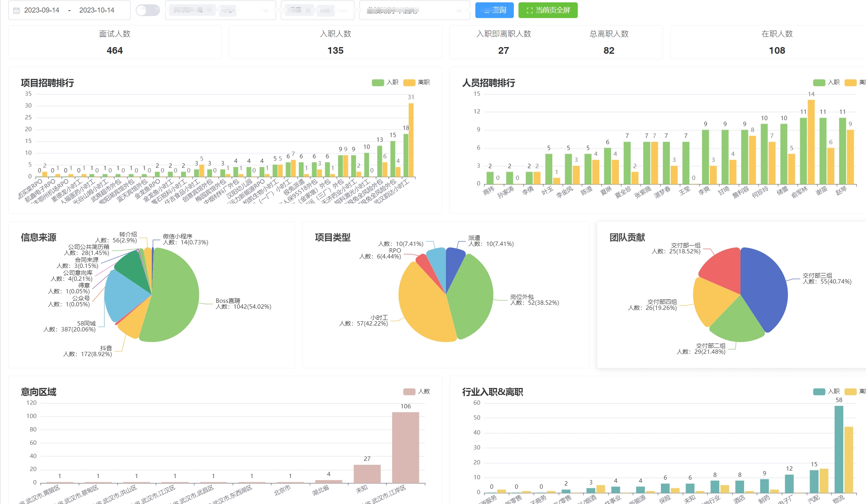Click the blue 查询 search button
This screenshot has height=504, width=866.
[494, 10]
